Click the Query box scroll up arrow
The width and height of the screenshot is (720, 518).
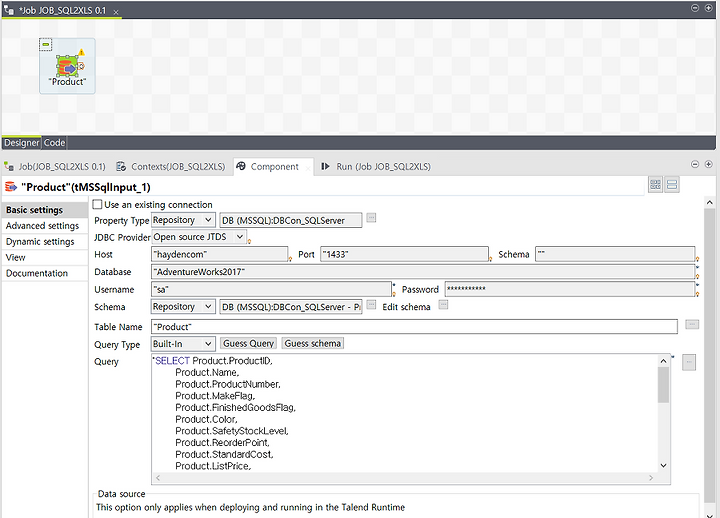663,361
